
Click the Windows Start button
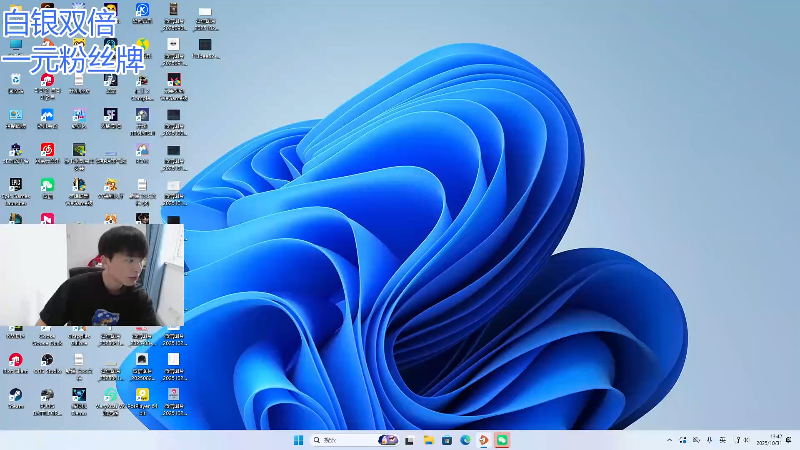298,440
